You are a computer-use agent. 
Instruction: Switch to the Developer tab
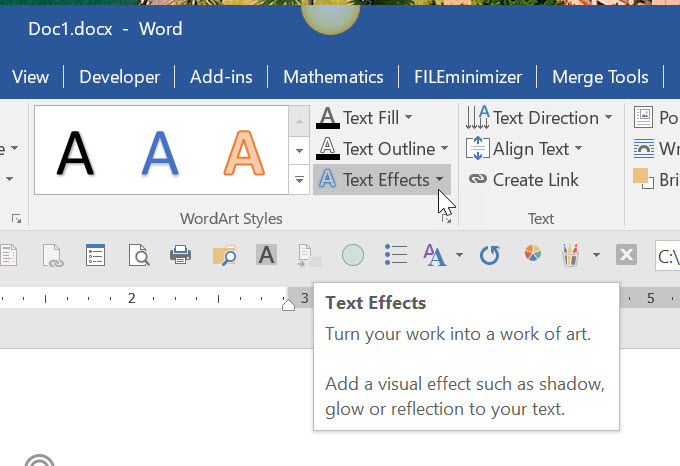pos(120,77)
